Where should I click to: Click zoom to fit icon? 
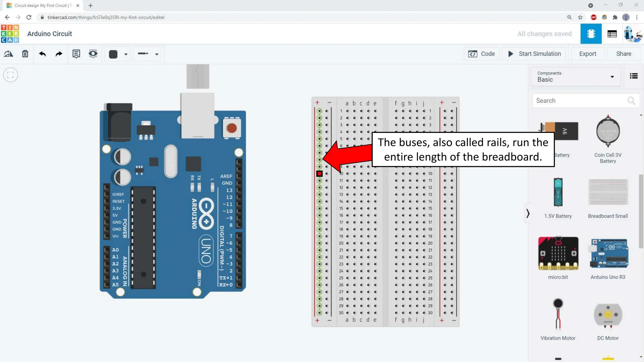[x=10, y=75]
